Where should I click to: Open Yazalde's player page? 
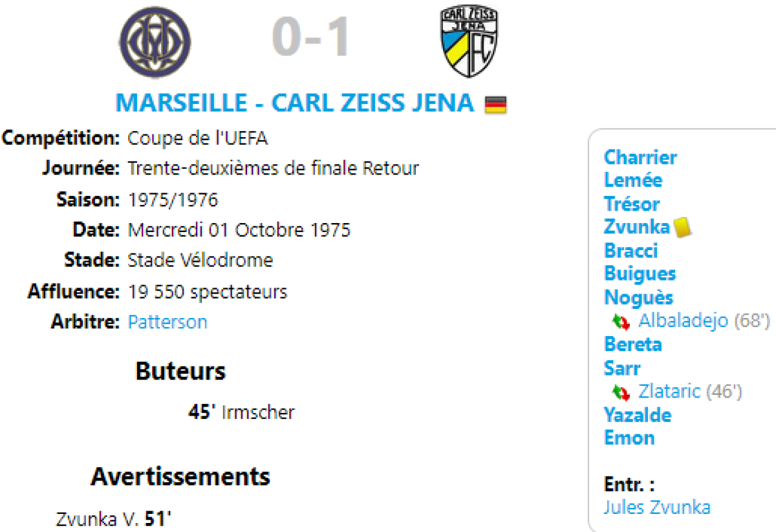tap(637, 415)
